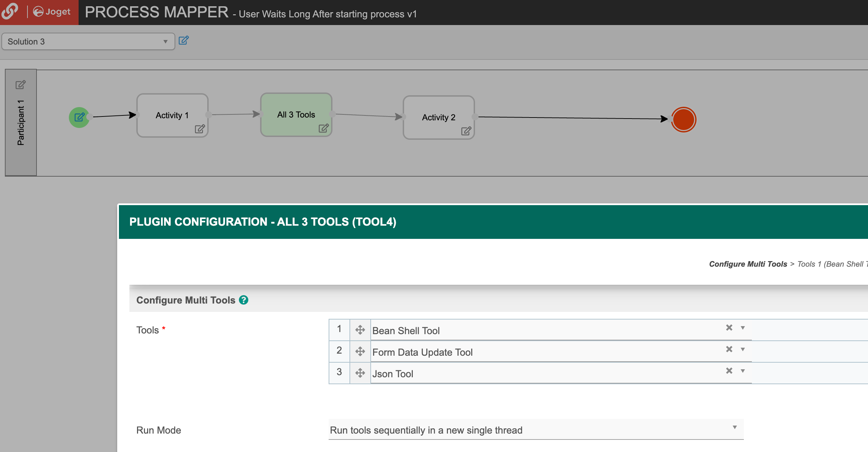Click the Joget logo link

point(52,12)
